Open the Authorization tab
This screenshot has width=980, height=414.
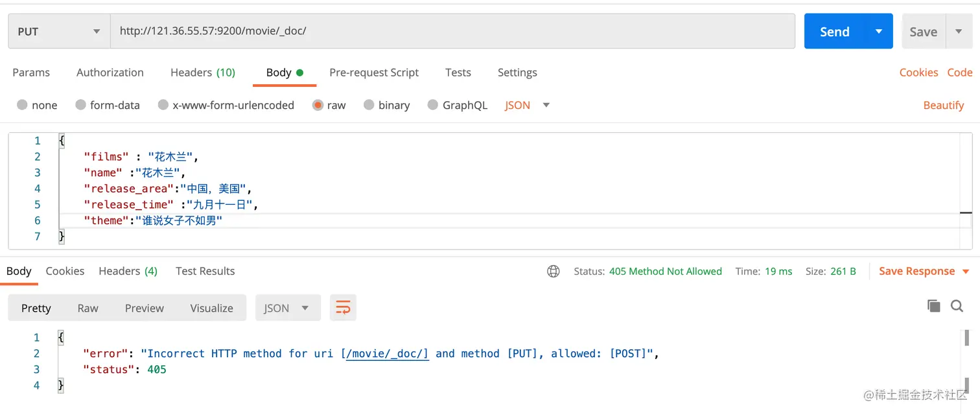[x=110, y=73]
